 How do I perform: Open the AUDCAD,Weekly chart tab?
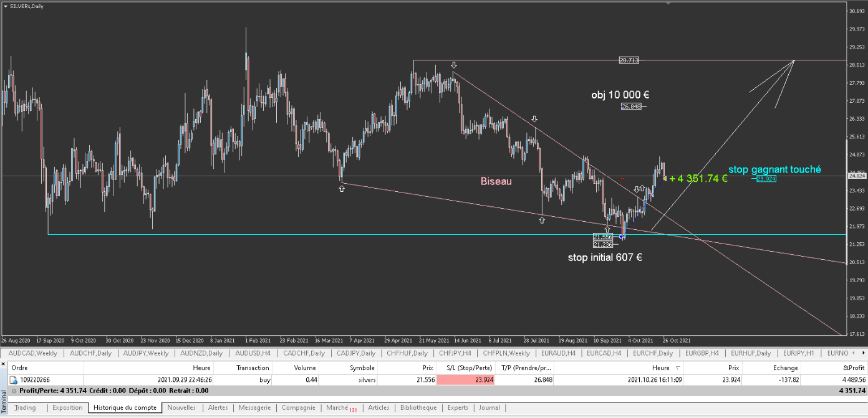pos(32,353)
